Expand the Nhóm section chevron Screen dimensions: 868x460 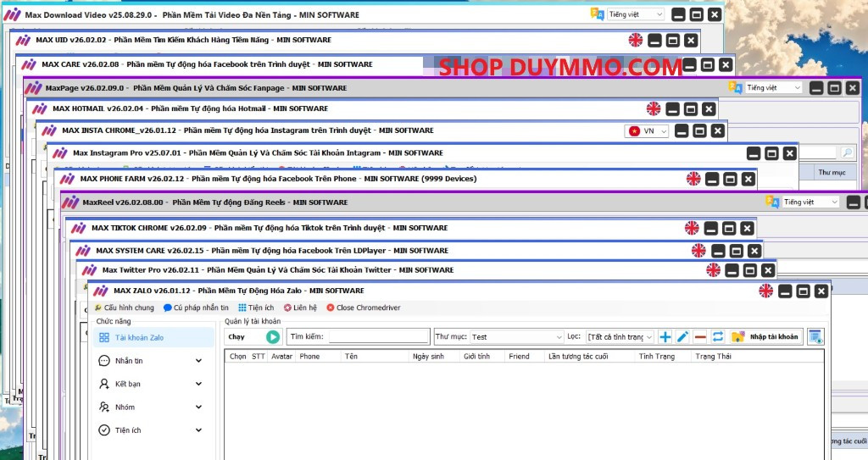(198, 407)
